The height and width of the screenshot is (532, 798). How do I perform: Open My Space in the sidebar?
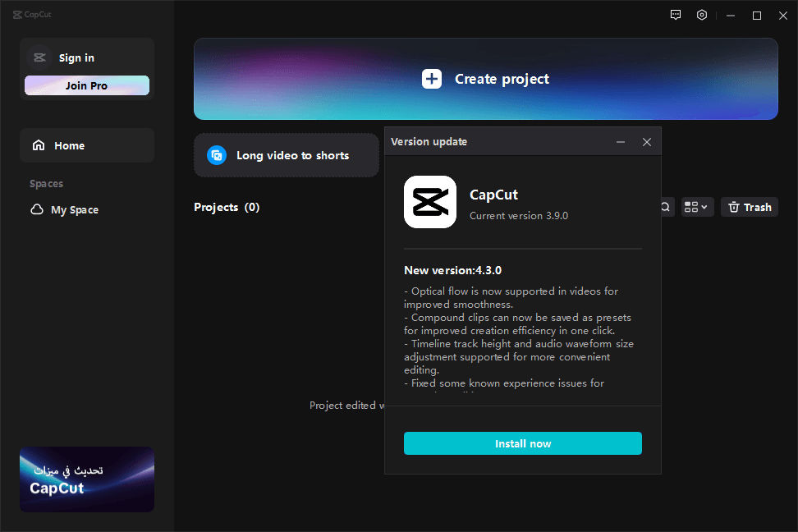pos(74,210)
